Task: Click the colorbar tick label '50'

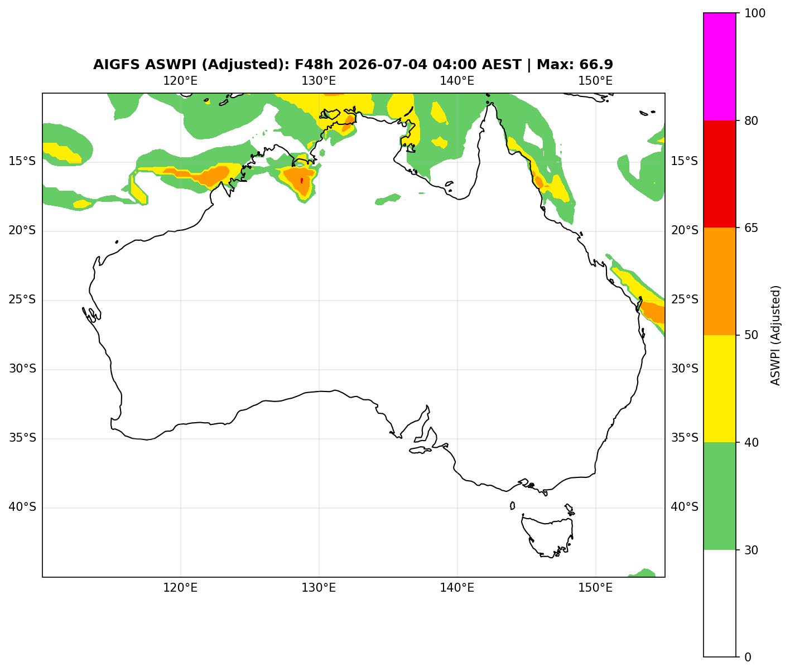Action: point(752,335)
